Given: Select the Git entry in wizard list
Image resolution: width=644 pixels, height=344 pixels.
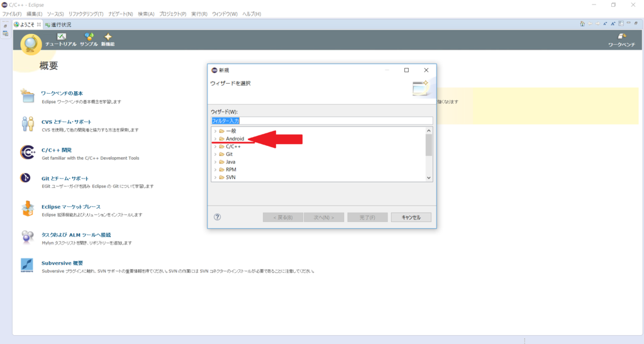Looking at the screenshot, I should [x=229, y=154].
